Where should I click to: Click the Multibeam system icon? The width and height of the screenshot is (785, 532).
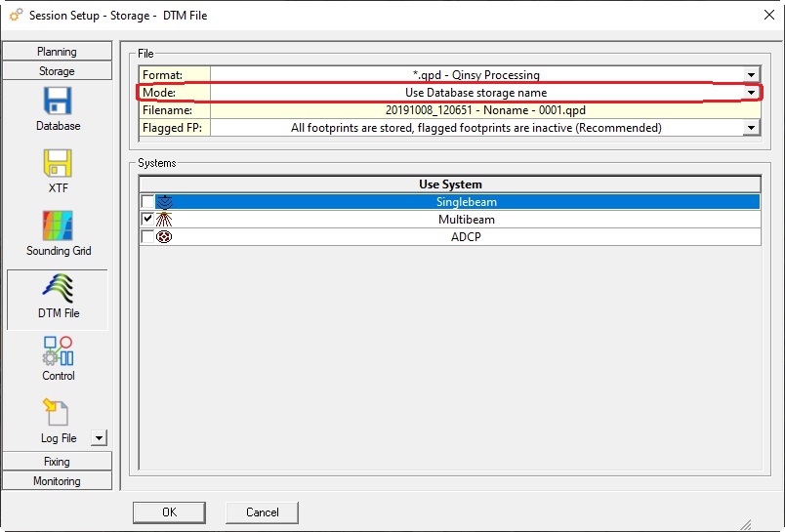pos(164,220)
